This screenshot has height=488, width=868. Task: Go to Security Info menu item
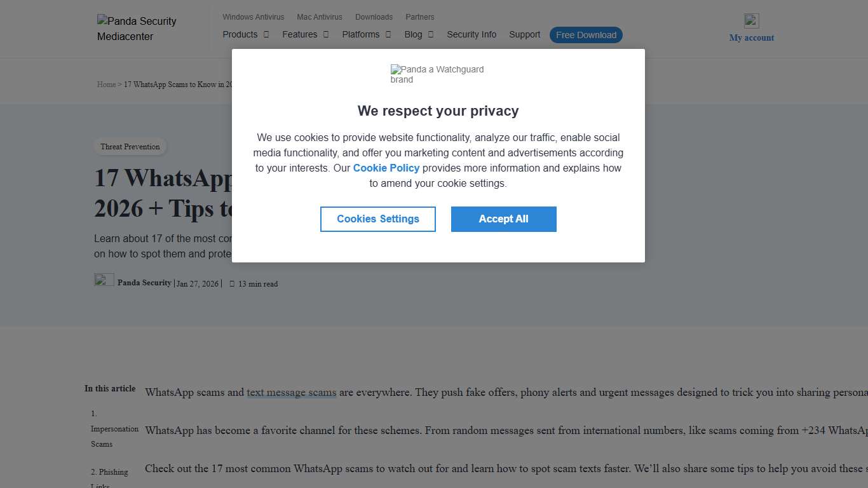(471, 34)
